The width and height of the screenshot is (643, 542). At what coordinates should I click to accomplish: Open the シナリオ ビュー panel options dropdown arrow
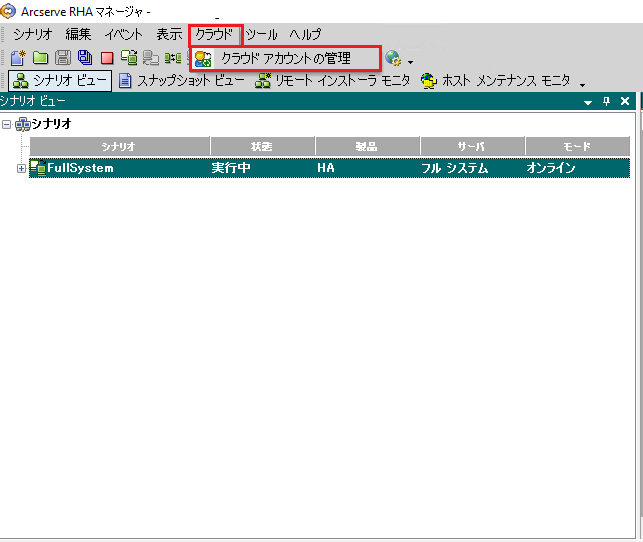click(587, 101)
